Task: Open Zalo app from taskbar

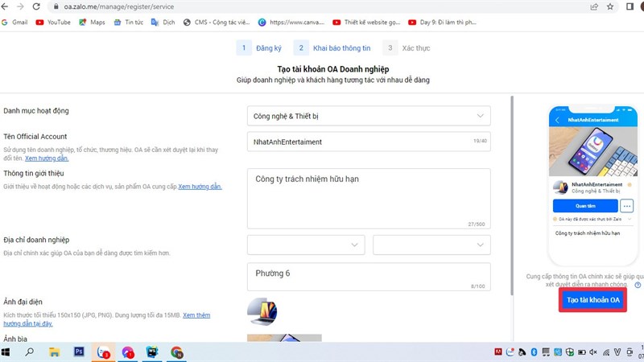Action: pyautogui.click(x=103, y=352)
